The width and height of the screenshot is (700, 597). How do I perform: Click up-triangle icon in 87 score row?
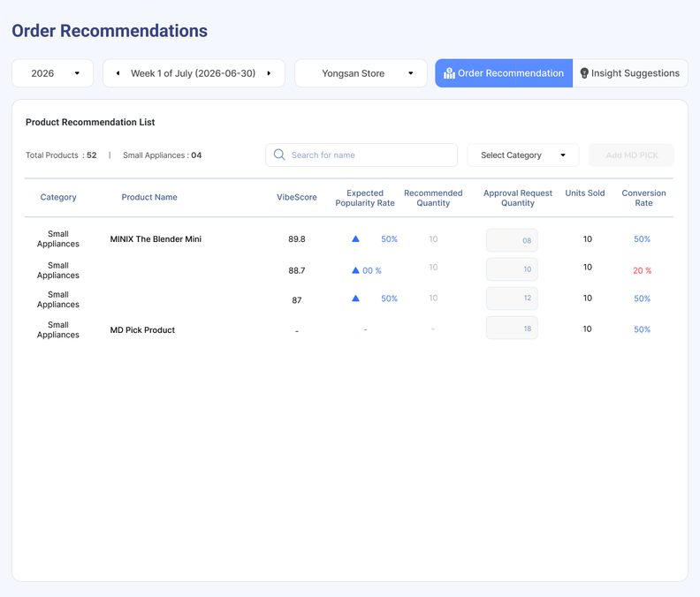(x=355, y=298)
